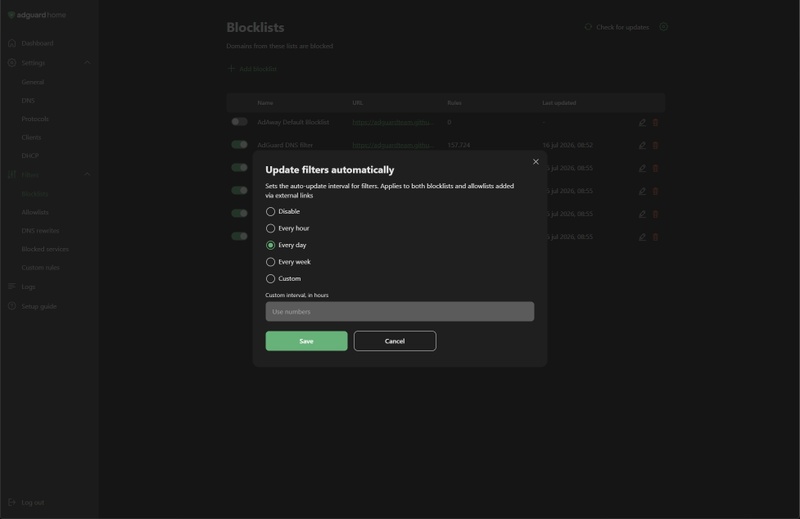This screenshot has height=519, width=800.
Task: Click the Dashboard home icon in sidebar
Action: click(x=12, y=43)
